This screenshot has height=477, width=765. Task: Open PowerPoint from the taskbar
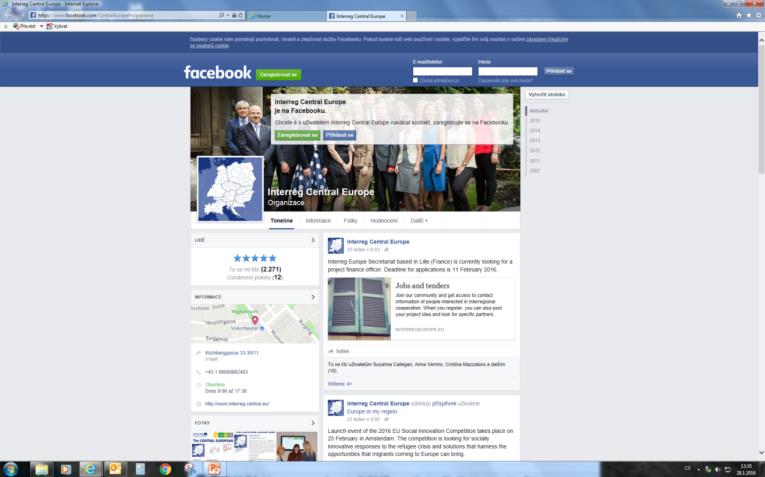tap(214, 469)
